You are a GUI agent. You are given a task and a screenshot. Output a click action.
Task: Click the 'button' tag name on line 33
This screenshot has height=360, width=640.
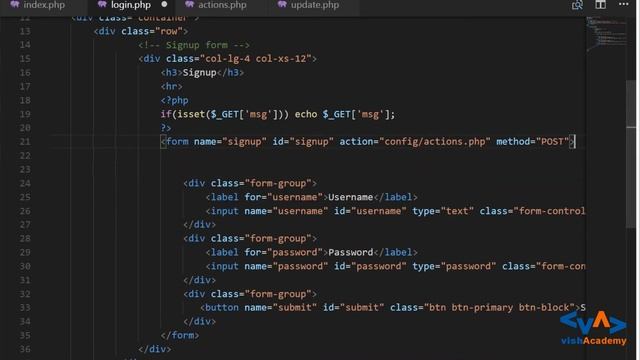pyautogui.click(x=222, y=307)
